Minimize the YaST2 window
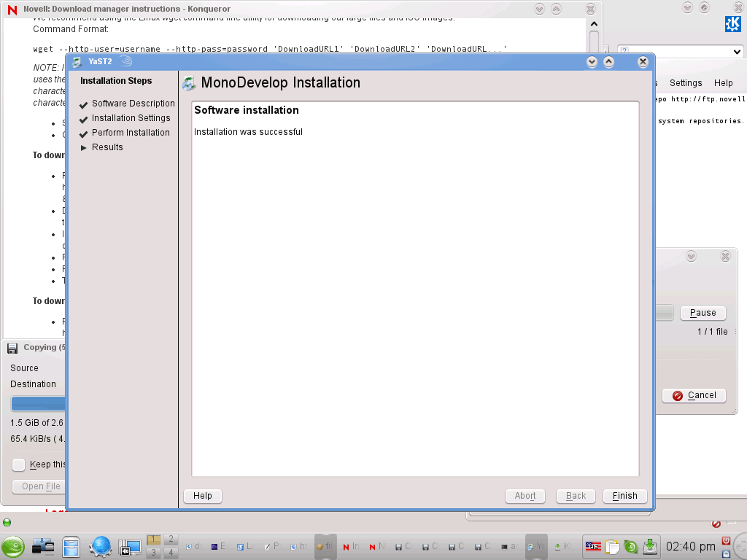The height and width of the screenshot is (560, 747). pos(592,62)
